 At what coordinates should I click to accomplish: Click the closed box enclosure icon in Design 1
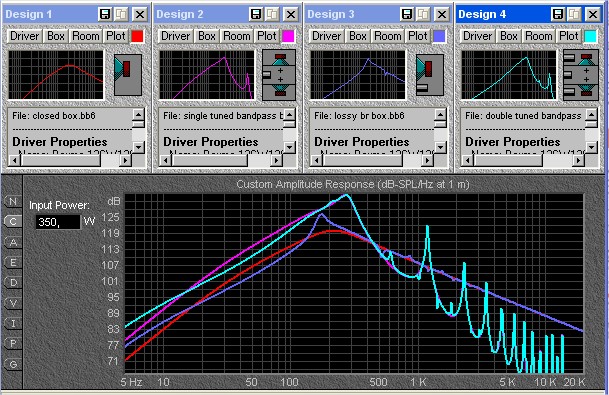(x=128, y=75)
